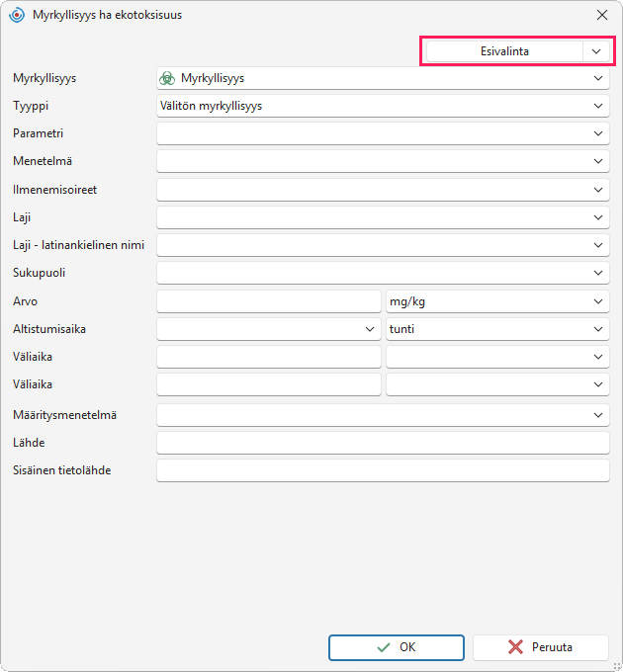Screen dimensions: 623x672
Task: Click the first Väliaika input field
Action: 269,357
